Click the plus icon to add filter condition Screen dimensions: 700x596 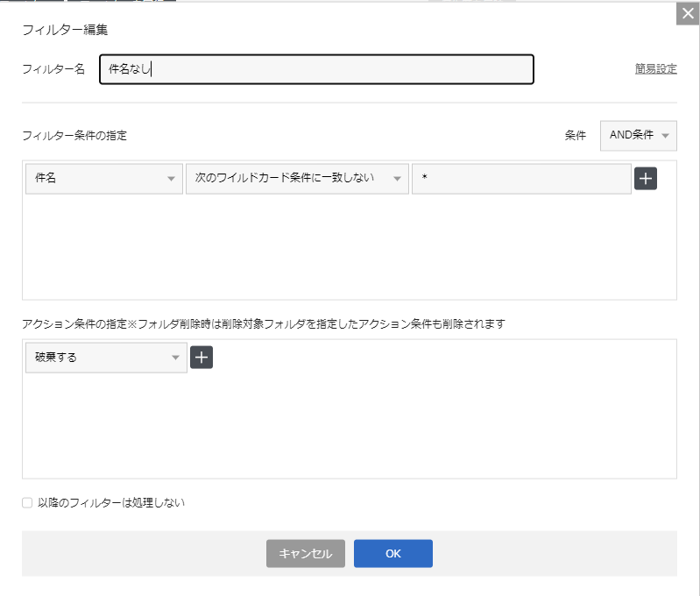(x=645, y=179)
